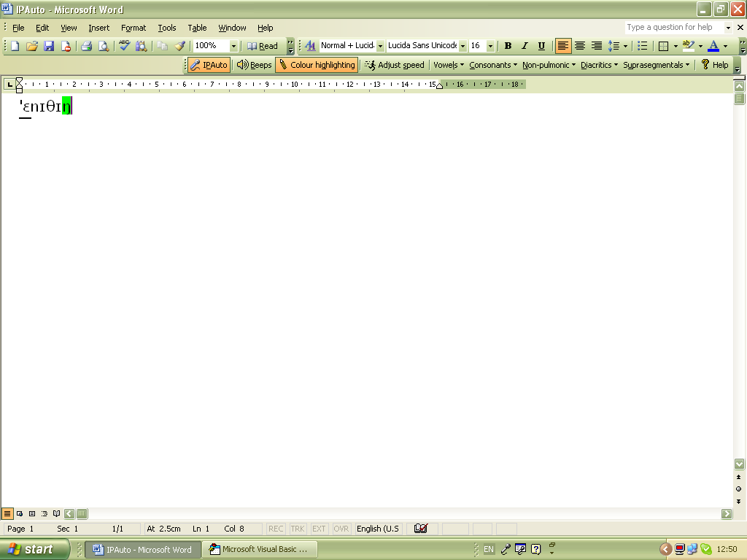Select the Format Painter tool
The height and width of the screenshot is (560, 747).
(x=179, y=45)
